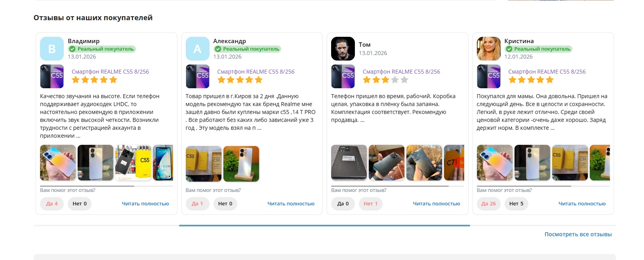Viewport: 644px width, 260px height.
Task: Click Александр's letter A avatar
Action: tap(197, 49)
